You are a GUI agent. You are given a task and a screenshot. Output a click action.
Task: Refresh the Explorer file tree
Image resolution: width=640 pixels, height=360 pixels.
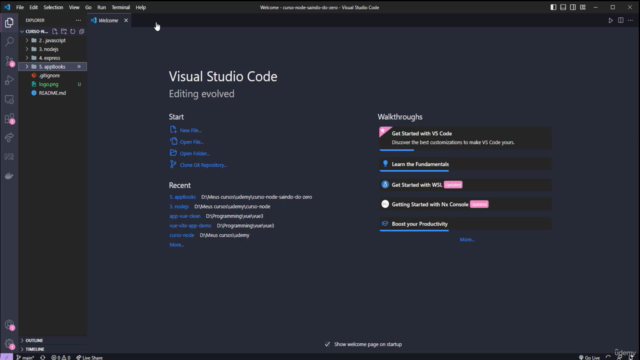tap(73, 31)
